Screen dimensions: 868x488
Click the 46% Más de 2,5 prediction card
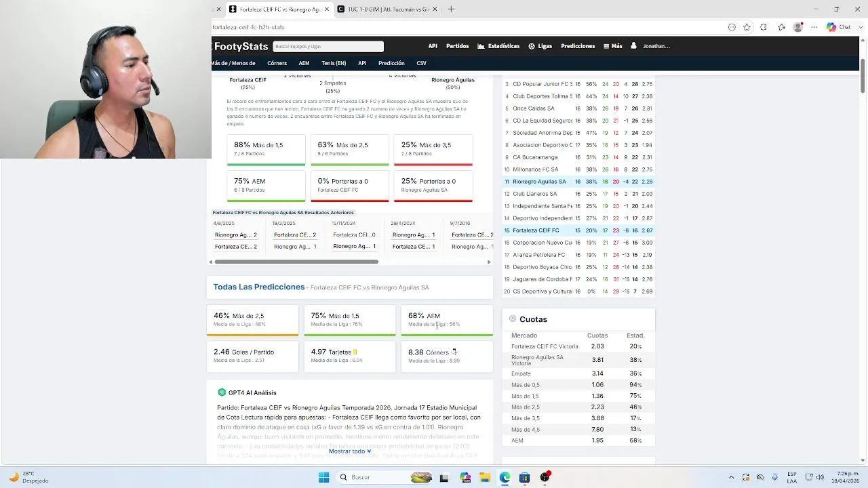252,321
